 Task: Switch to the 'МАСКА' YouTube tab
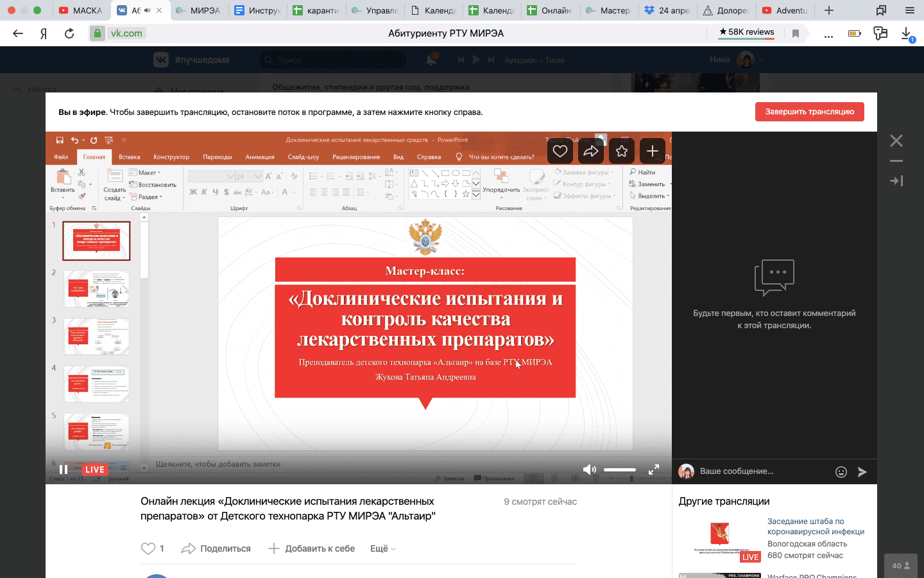pyautogui.click(x=82, y=10)
